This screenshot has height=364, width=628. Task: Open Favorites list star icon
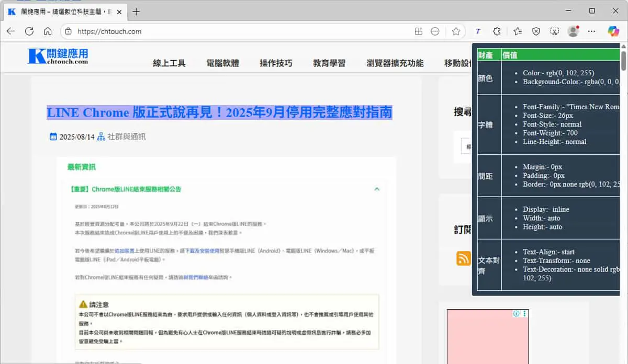[x=518, y=31]
